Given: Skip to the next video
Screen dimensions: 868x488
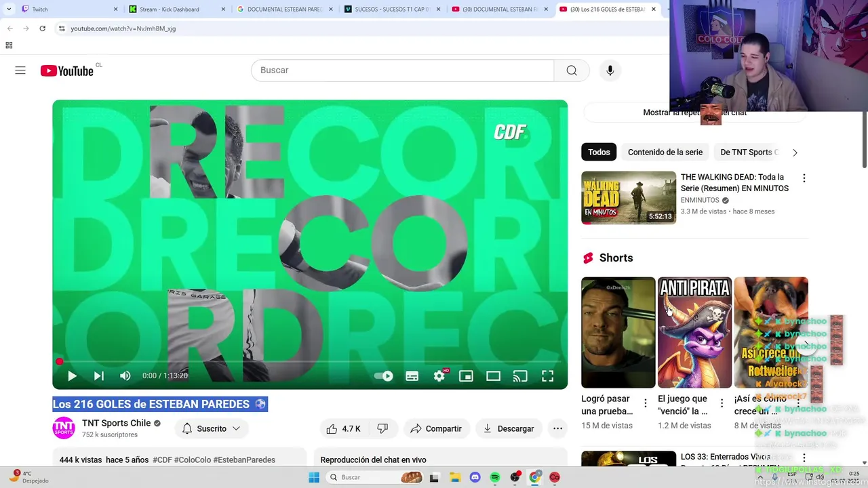Looking at the screenshot, I should click(x=99, y=375).
